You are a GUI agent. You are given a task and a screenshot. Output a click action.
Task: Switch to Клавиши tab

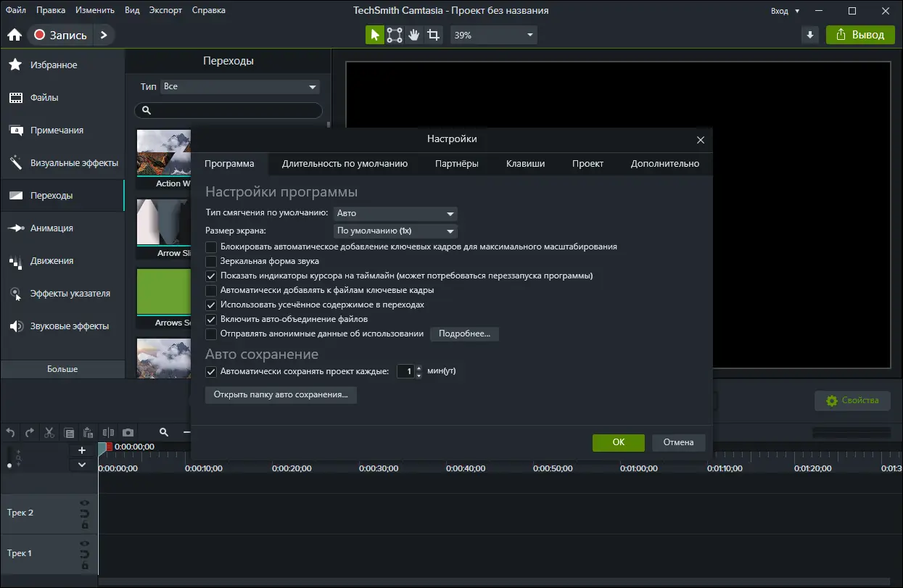[x=525, y=164]
